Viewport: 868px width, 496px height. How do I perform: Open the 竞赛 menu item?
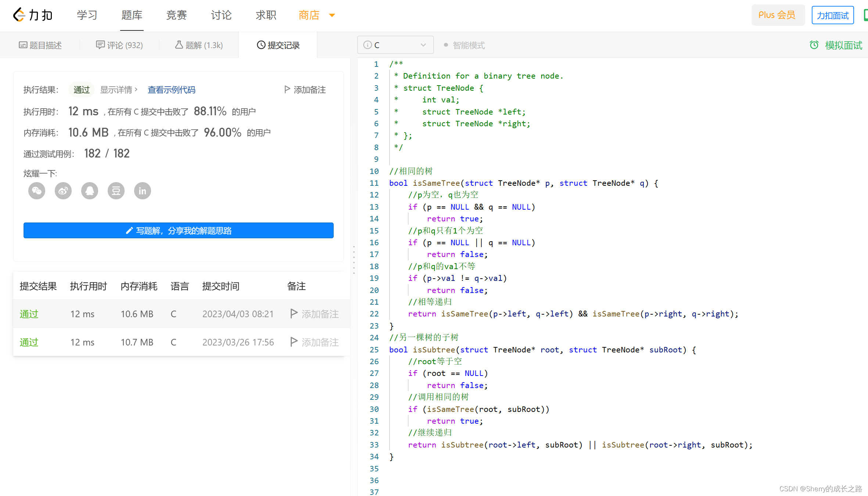(176, 15)
